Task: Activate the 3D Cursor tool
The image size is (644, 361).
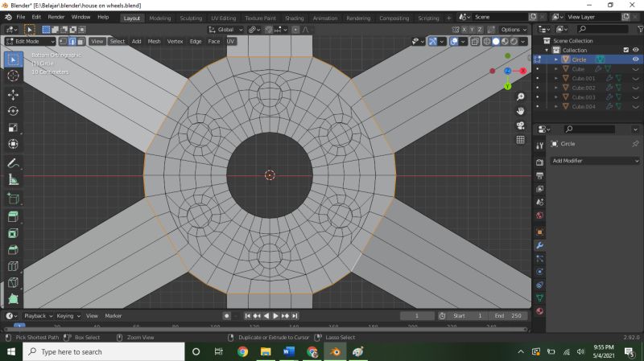Action: click(x=13, y=76)
